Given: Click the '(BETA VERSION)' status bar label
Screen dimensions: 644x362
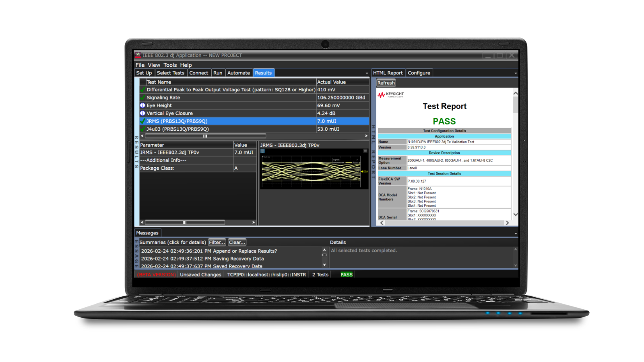Looking at the screenshot, I should 156,275.
